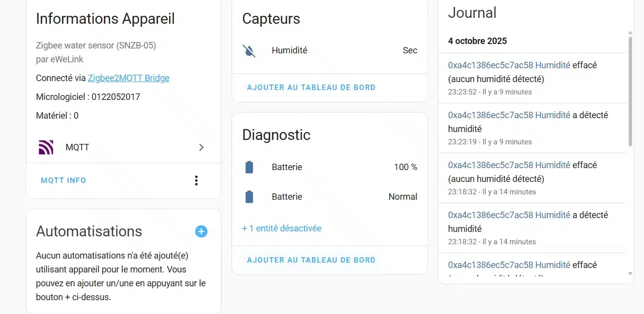
Task: Add Diagnostic card to the dashboard
Action: (311, 260)
